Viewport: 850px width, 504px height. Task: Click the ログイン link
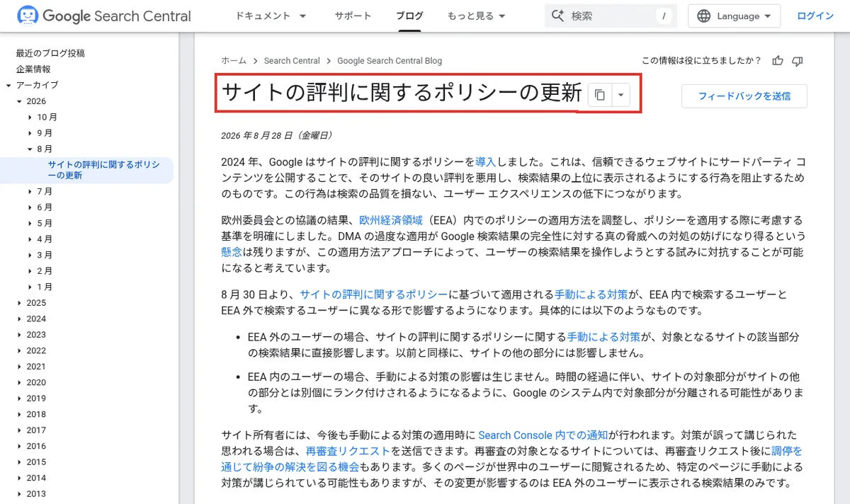coord(815,16)
